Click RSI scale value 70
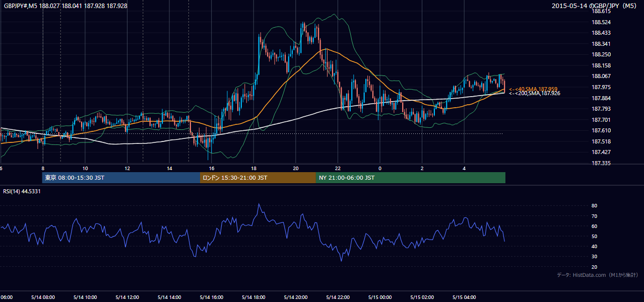Image resolution: width=644 pixels, height=302 pixels. [594, 216]
